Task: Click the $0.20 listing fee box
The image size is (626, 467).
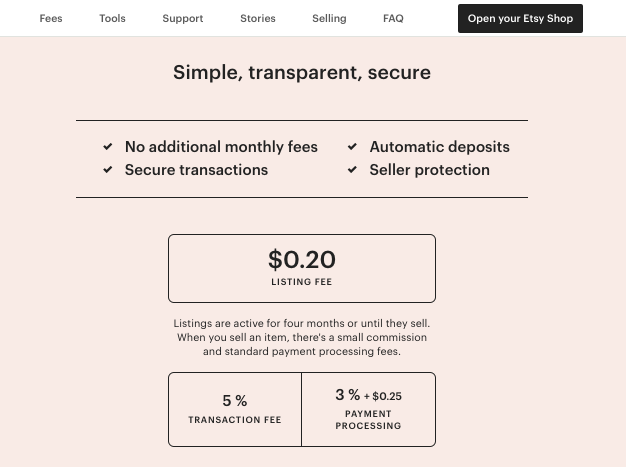Action: coord(302,268)
